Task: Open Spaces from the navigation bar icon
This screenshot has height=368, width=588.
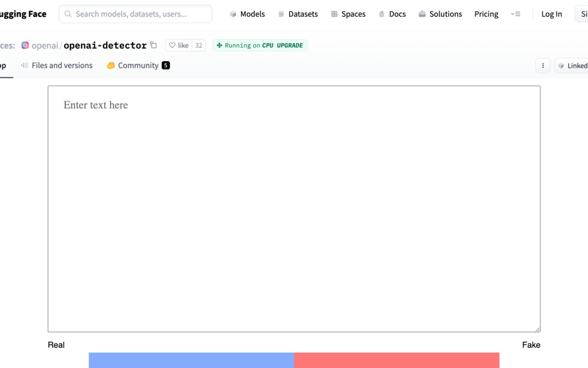Action: coord(334,14)
